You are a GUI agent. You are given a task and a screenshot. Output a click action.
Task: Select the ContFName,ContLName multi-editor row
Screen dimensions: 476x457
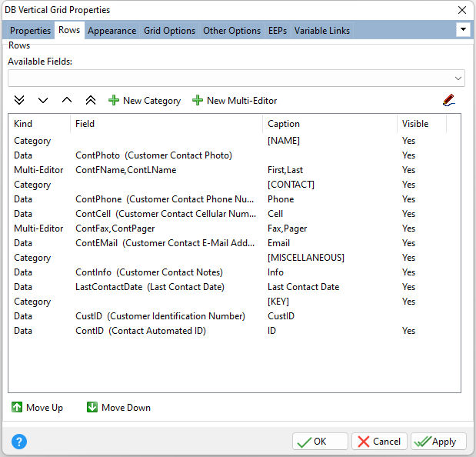click(x=235, y=170)
